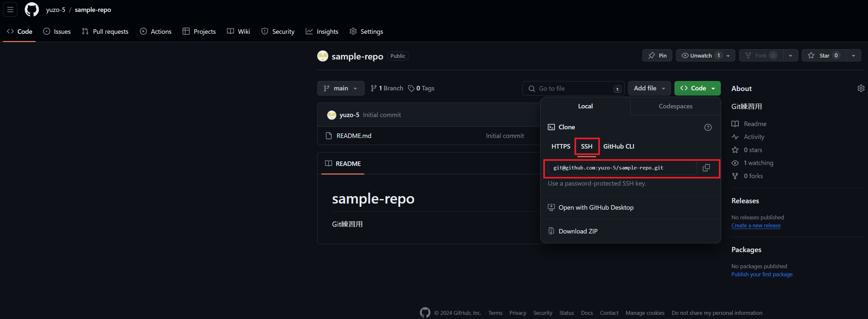Open Manage cookies in footer

pyautogui.click(x=645, y=313)
